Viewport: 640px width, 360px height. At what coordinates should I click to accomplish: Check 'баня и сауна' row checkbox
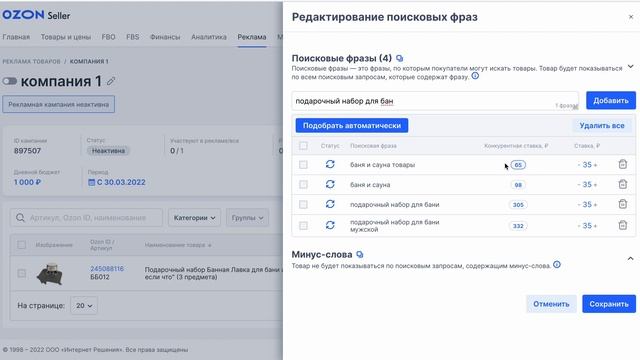click(303, 184)
